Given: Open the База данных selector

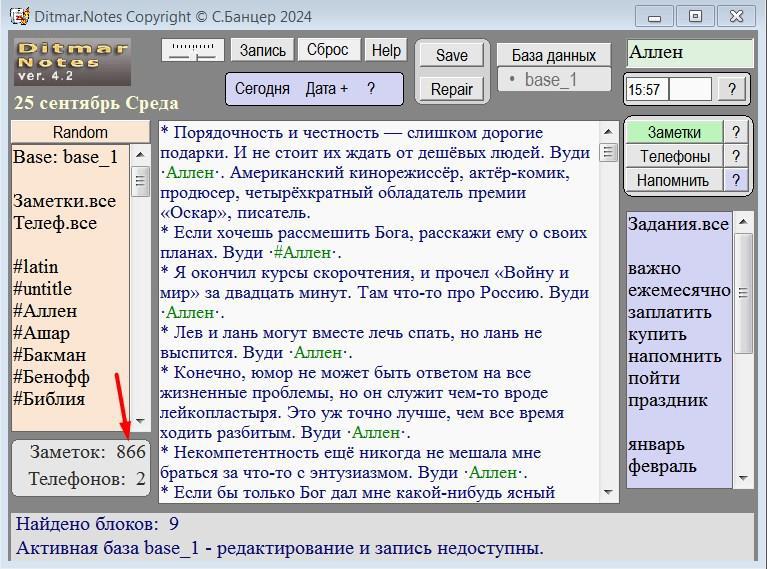Looking at the screenshot, I should pyautogui.click(x=553, y=55).
